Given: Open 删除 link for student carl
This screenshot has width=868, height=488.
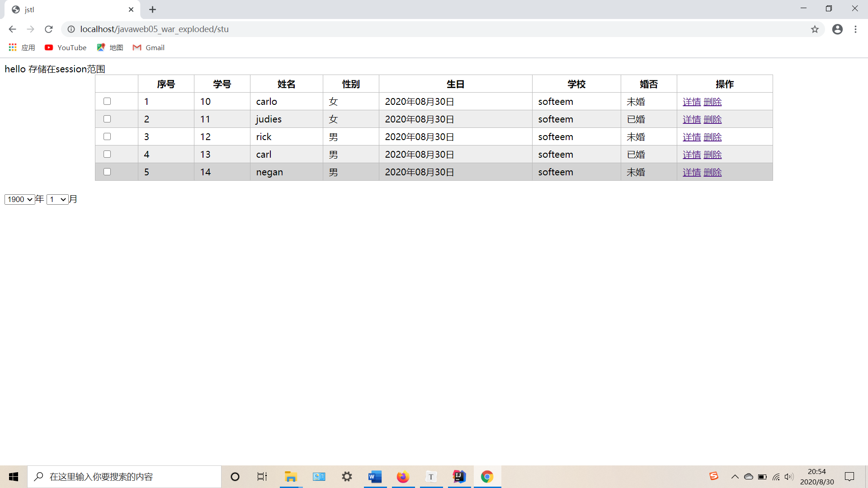Looking at the screenshot, I should (x=712, y=154).
